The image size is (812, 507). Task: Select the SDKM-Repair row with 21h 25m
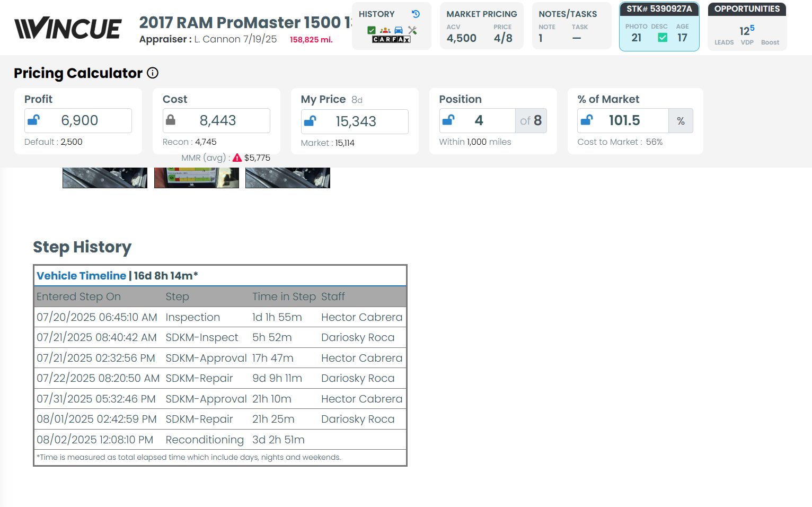[x=220, y=419]
